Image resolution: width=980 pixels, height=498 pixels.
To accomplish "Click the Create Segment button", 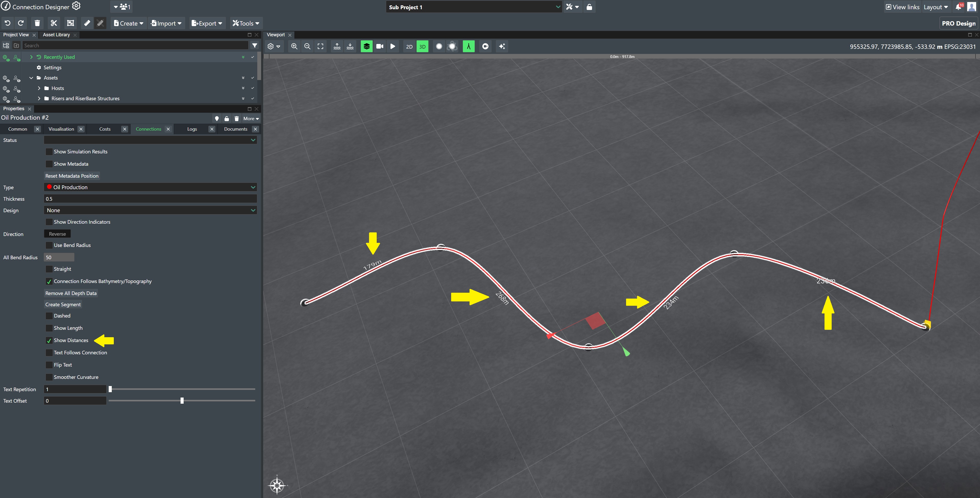I will [63, 304].
